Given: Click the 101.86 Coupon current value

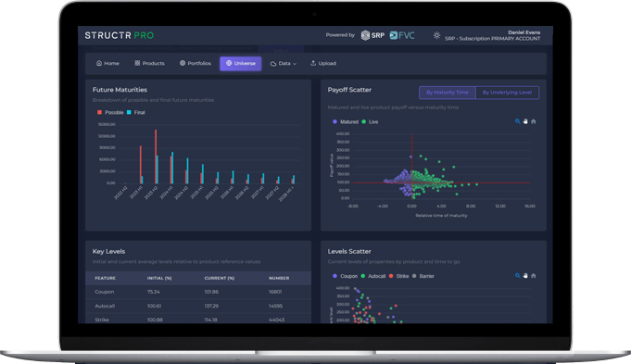Looking at the screenshot, I should tap(211, 292).
